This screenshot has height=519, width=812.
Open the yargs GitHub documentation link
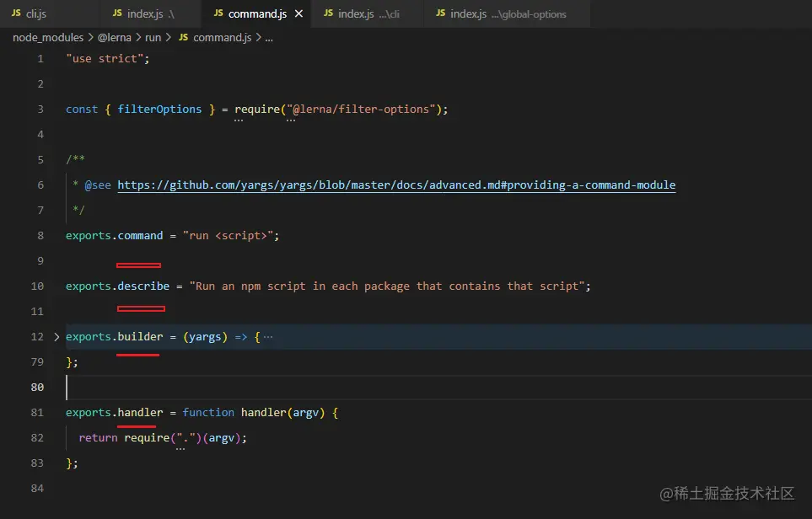(396, 185)
